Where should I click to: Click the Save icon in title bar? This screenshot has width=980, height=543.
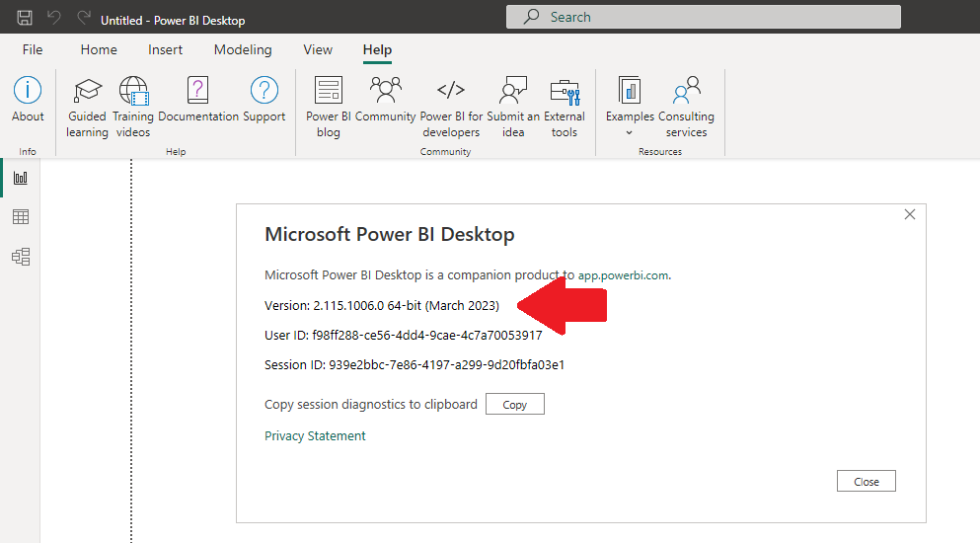25,18
